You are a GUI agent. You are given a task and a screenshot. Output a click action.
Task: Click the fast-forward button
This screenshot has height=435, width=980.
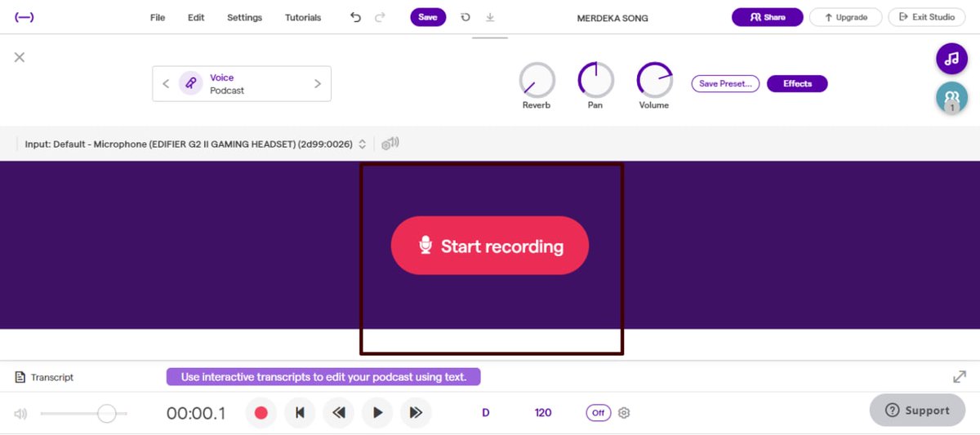coord(416,413)
